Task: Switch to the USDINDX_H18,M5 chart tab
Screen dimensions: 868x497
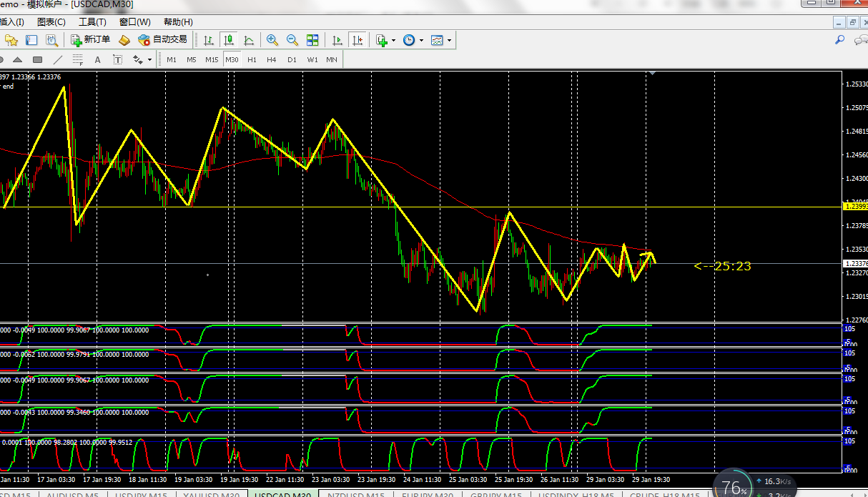Action: point(576,495)
